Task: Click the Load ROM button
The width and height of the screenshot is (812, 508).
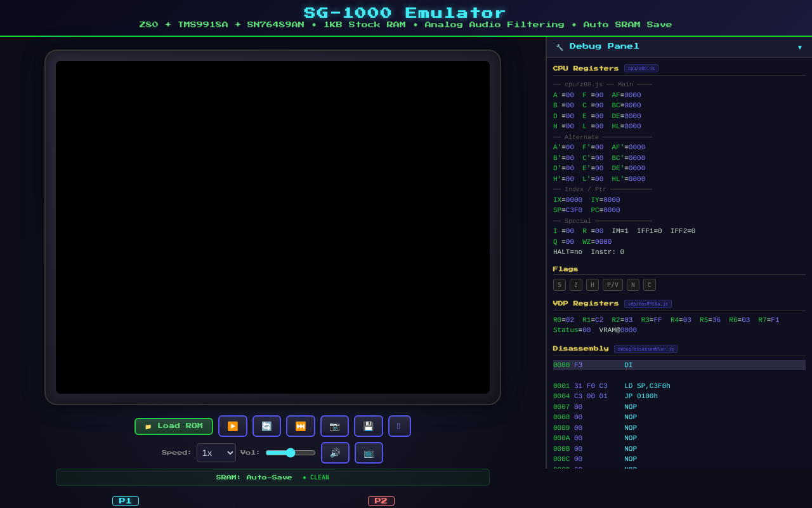Action: click(x=174, y=426)
